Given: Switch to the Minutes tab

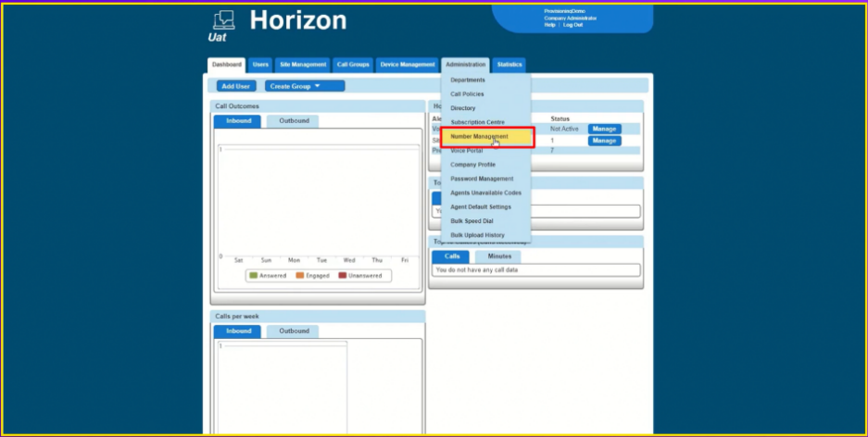Looking at the screenshot, I should point(497,256).
